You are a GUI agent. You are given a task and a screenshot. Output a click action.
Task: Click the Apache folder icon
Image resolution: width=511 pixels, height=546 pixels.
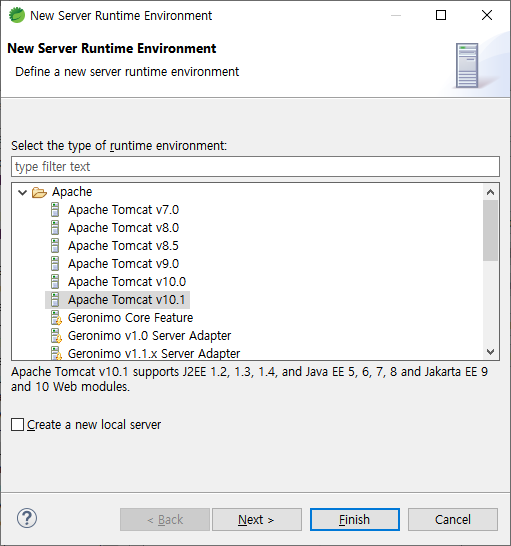coord(39,192)
